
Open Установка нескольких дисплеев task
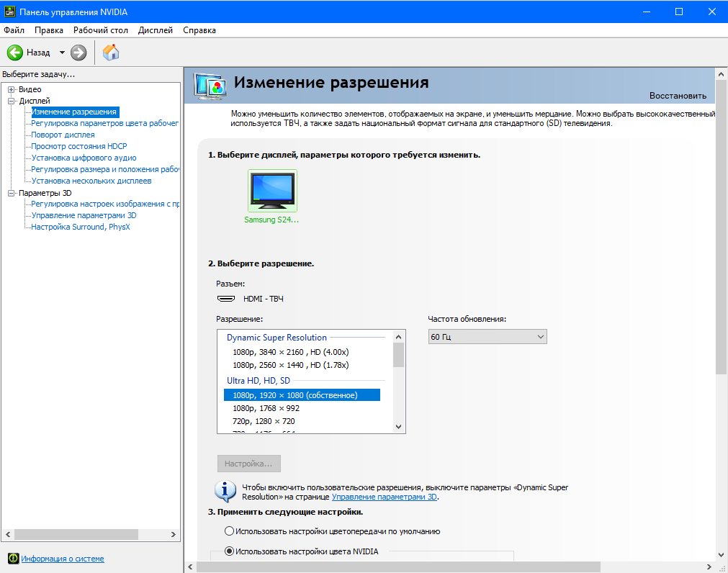tap(91, 181)
